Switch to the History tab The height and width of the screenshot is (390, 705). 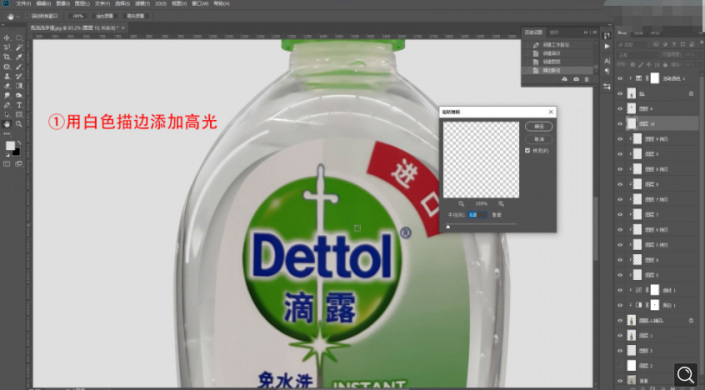[533, 32]
